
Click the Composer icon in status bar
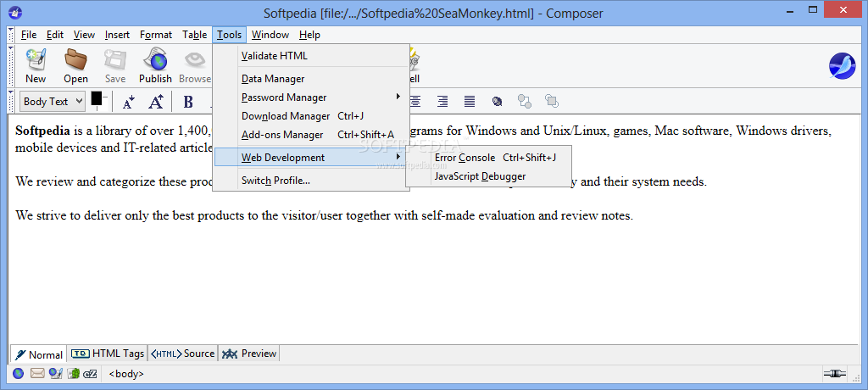[55, 373]
